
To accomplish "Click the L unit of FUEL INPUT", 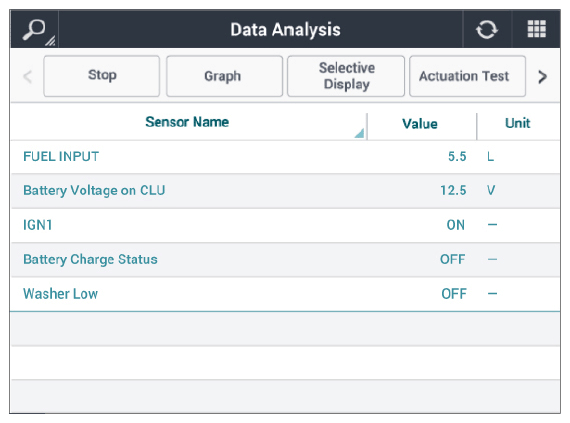I will 490,157.
